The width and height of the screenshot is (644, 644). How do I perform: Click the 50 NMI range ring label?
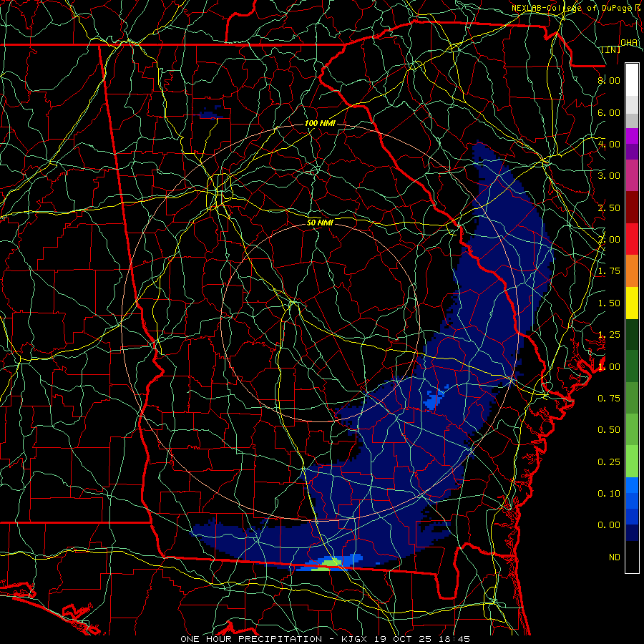pyautogui.click(x=320, y=223)
